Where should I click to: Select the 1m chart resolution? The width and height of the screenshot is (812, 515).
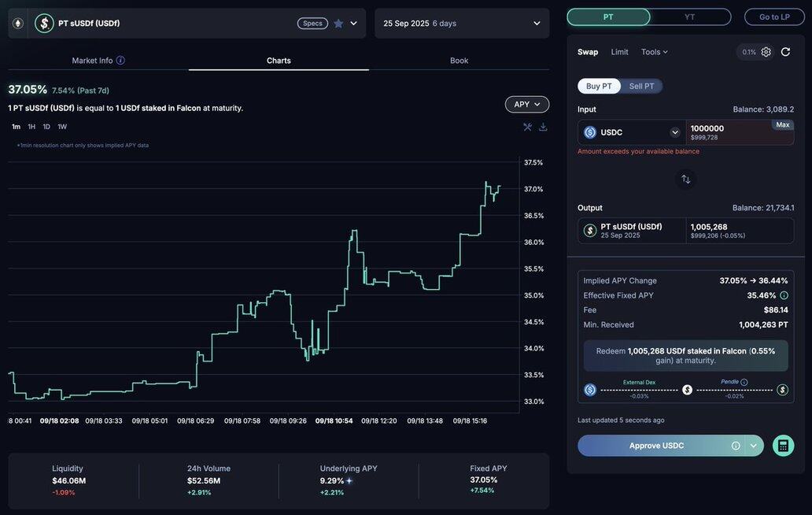tap(16, 127)
